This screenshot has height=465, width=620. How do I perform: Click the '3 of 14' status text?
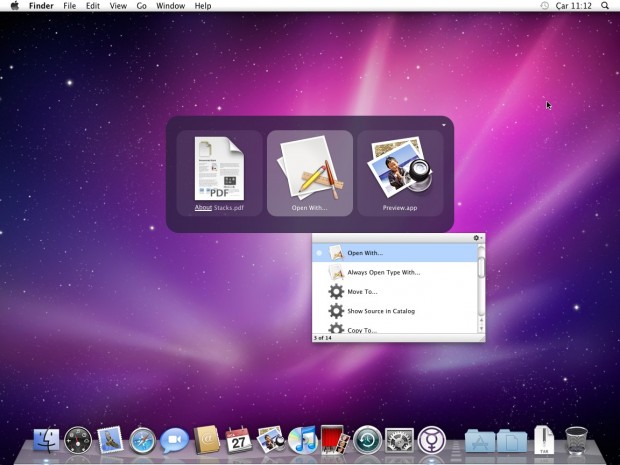[x=323, y=338]
